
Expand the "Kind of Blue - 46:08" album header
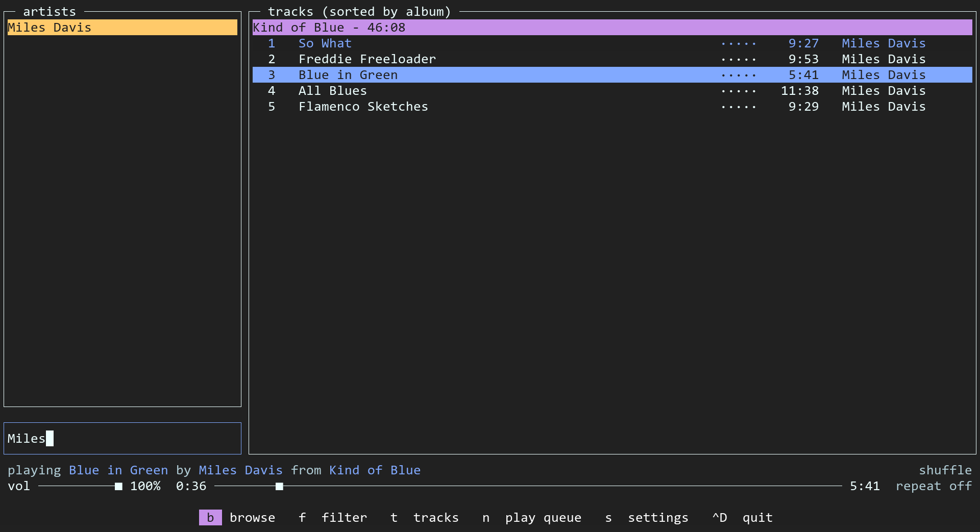[x=329, y=27]
